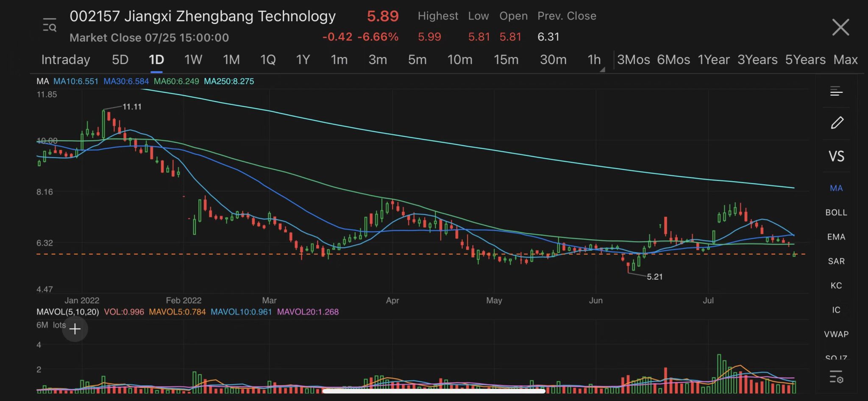Click the stock name Jiangxi Zhengbang Technology
The image size is (868, 401).
click(x=230, y=17)
